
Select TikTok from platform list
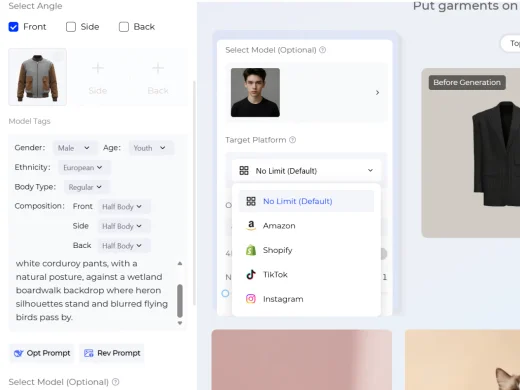(x=306, y=275)
